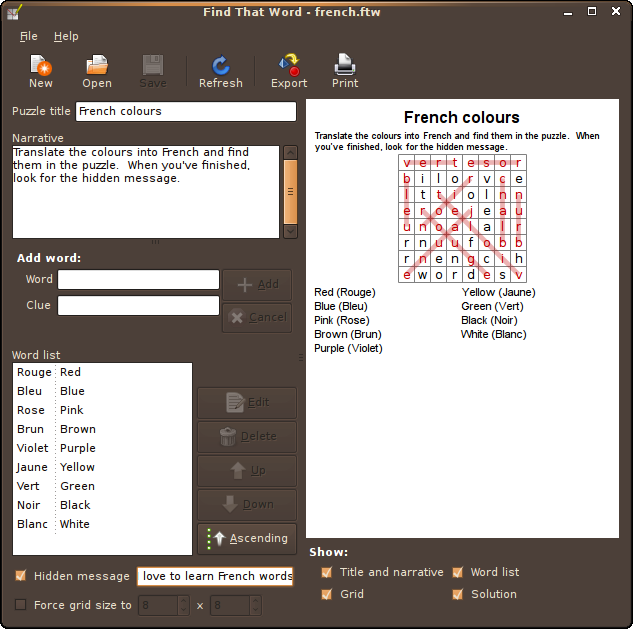Toggle the Word list show checkbox

(457, 572)
